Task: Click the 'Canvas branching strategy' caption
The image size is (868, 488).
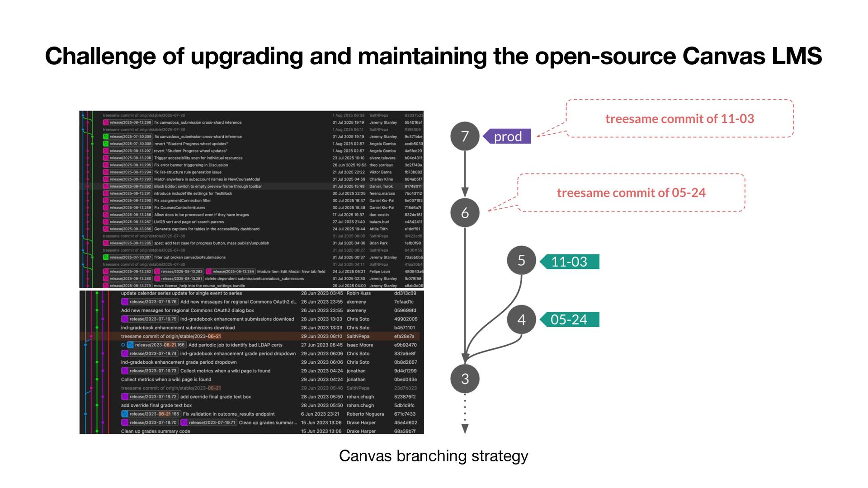Action: point(433,455)
